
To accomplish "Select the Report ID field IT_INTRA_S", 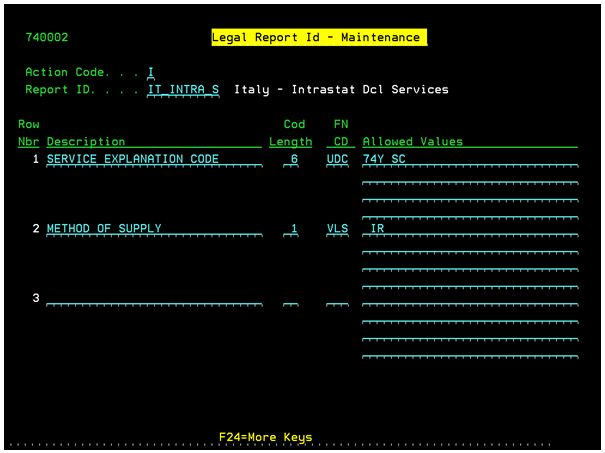I will point(183,90).
